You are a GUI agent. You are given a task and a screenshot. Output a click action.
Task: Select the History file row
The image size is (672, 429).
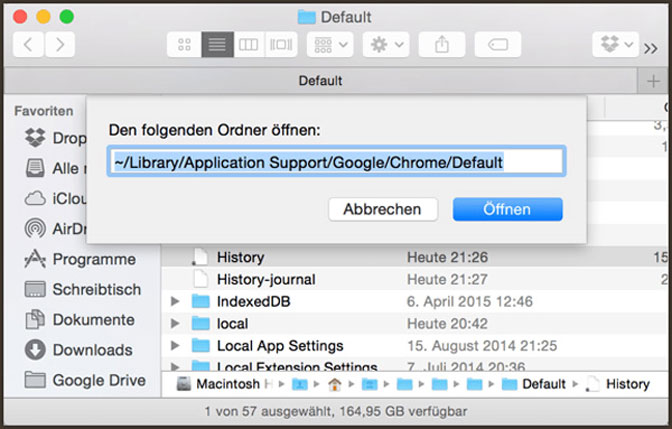[416, 257]
